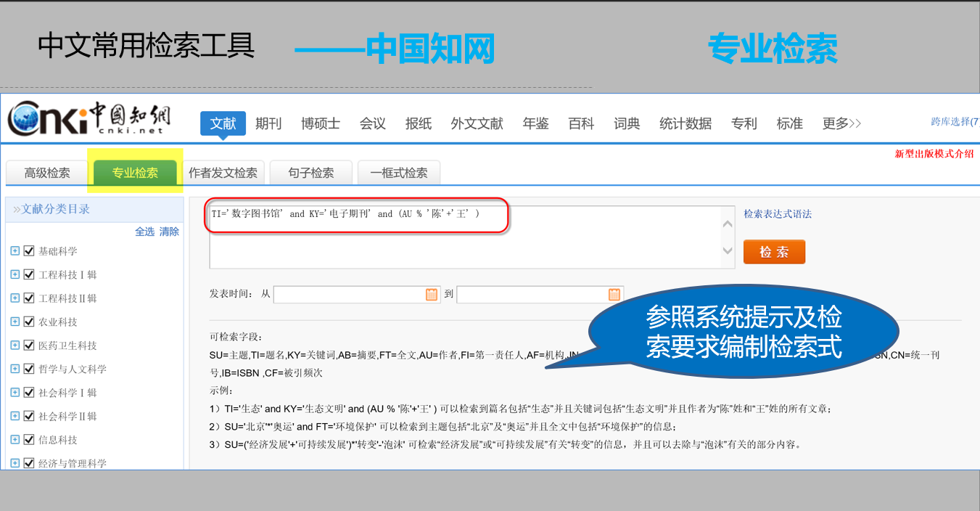Toggle 经济与管理科学 checkbox
The image size is (980, 511).
click(29, 463)
